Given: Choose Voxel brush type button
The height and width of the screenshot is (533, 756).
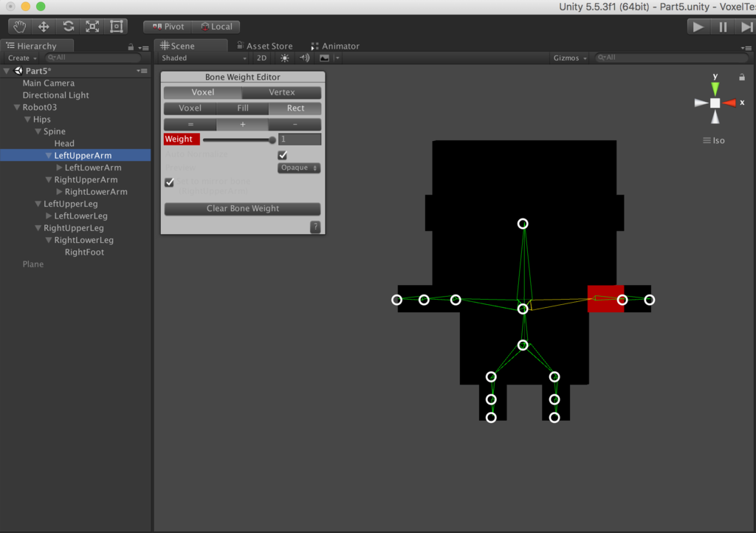Looking at the screenshot, I should (190, 108).
